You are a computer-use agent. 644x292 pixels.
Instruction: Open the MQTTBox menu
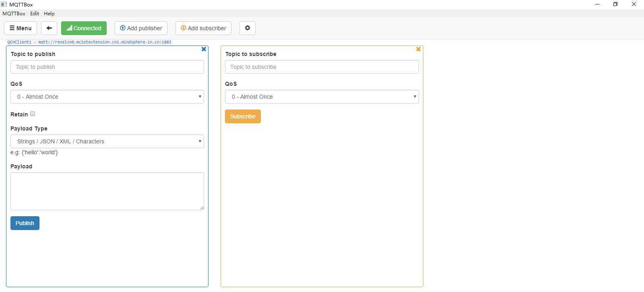14,14
